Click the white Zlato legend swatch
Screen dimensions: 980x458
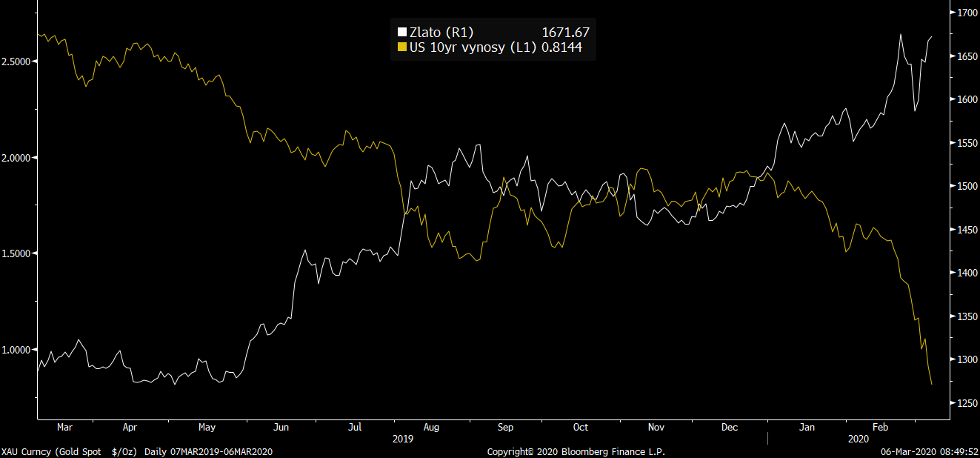[x=402, y=32]
